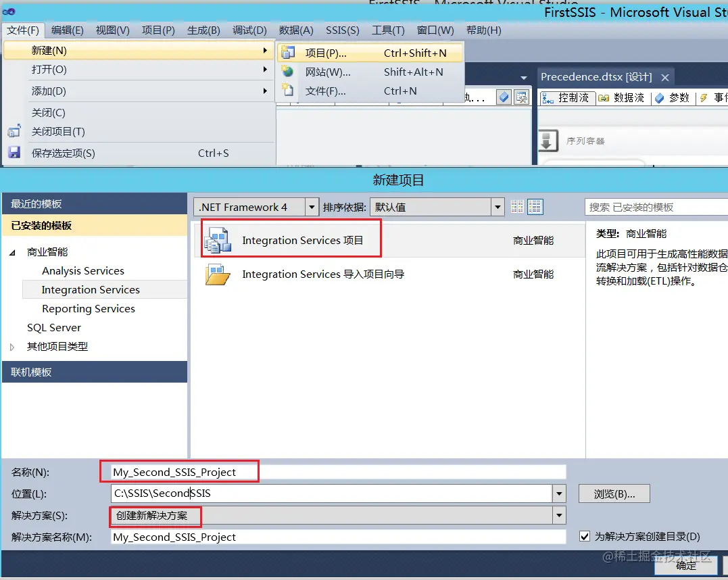Select 文件(F)... Ctrl+N submenu item
Viewport: 728px width, 580px height.
coord(370,91)
